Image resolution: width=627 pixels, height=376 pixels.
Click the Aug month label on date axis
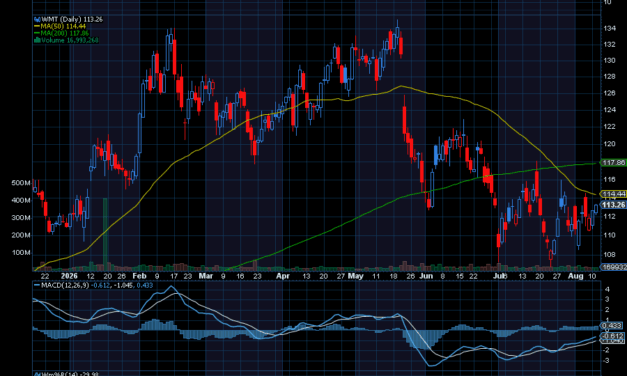click(x=575, y=276)
